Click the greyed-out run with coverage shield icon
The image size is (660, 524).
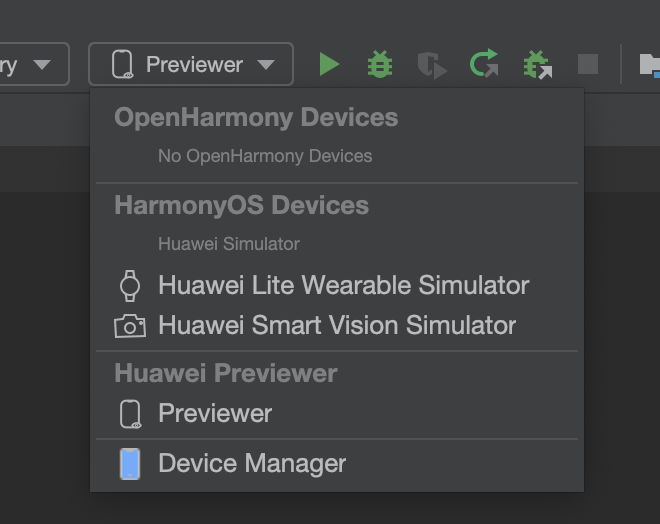pyautogui.click(x=432, y=65)
